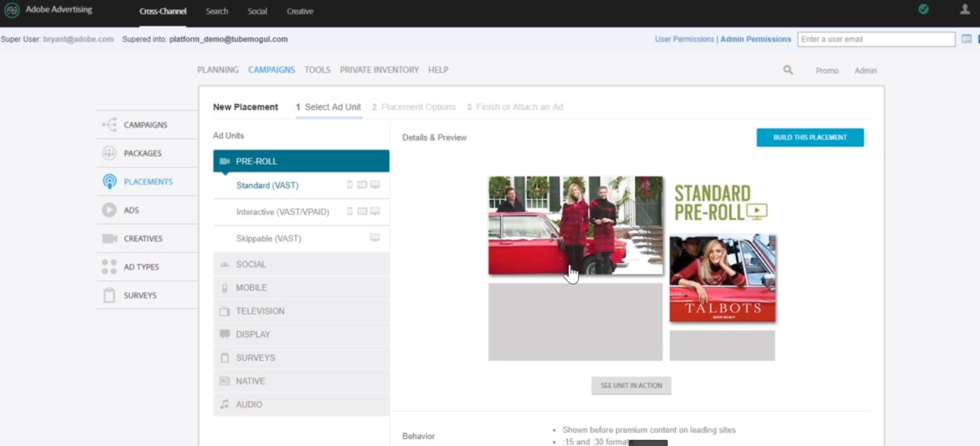
Task: Click the Placements sidebar icon
Action: [x=109, y=181]
